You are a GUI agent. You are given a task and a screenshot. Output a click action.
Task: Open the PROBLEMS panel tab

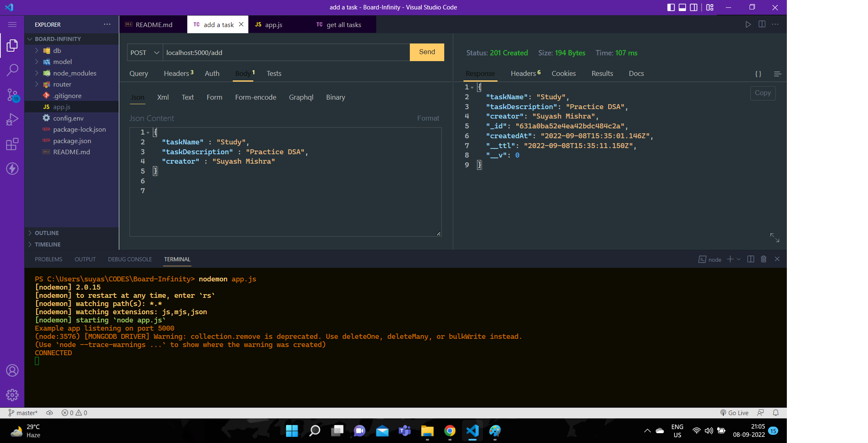click(x=48, y=259)
